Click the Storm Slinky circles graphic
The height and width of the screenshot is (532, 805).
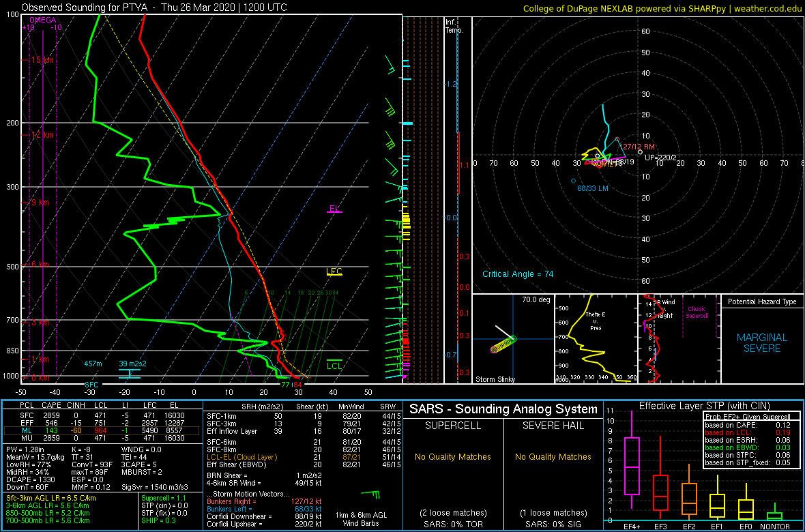click(x=503, y=344)
